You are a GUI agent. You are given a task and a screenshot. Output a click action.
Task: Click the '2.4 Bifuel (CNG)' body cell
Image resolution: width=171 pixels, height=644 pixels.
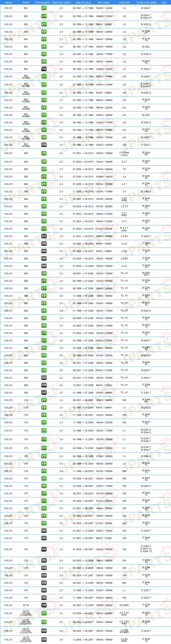click(124, 154)
